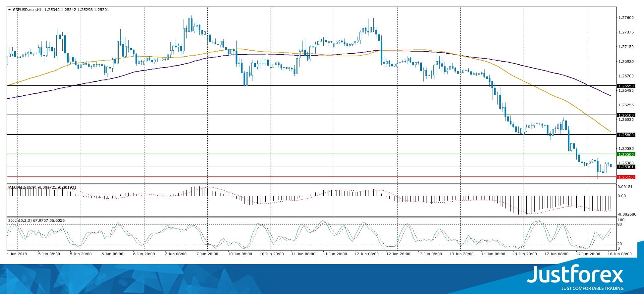
Task: Click the 4 Jun 2019 time label
Action: 17,254
